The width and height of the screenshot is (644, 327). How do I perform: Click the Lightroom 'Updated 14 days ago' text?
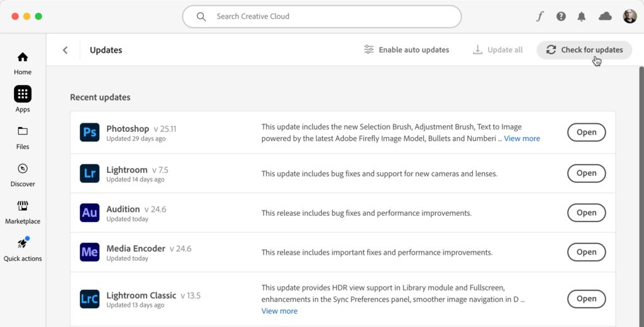tap(136, 179)
